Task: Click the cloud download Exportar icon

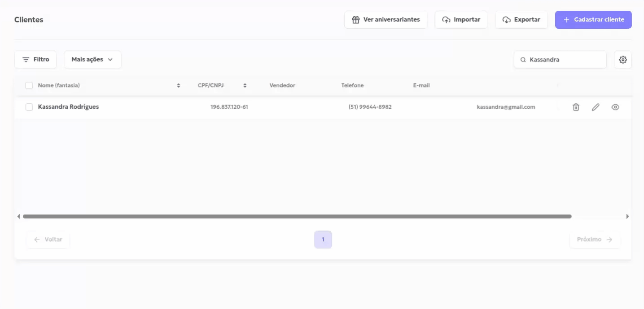Action: click(x=507, y=20)
